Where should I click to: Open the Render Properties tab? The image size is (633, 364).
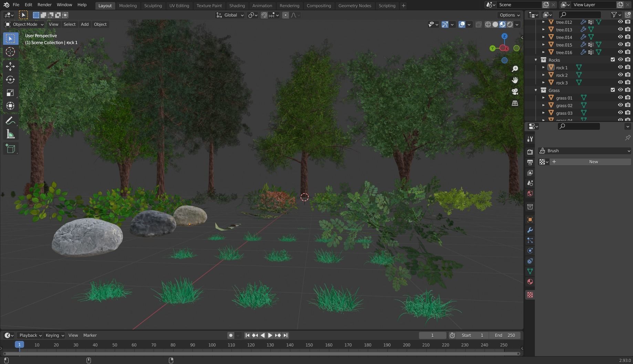point(530,152)
